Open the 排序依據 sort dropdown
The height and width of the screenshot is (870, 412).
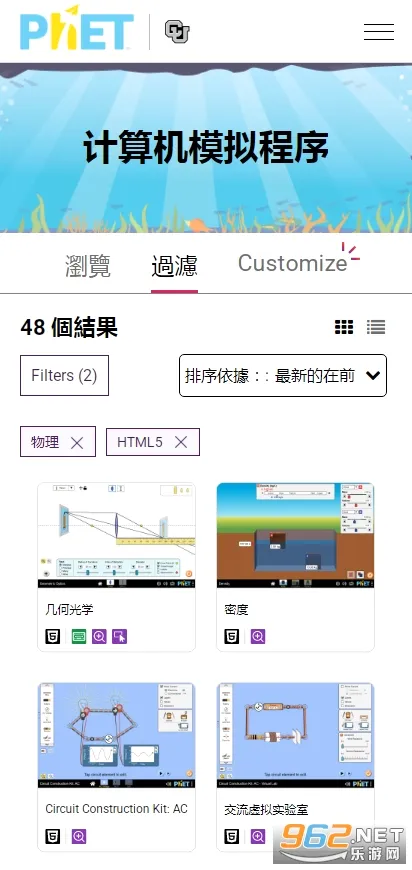(283, 376)
